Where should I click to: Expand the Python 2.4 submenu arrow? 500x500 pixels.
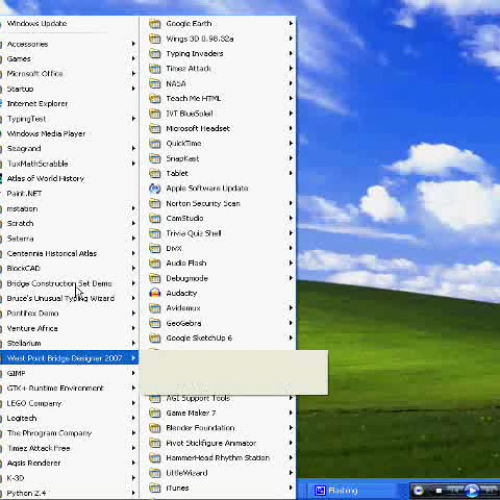tap(133, 493)
